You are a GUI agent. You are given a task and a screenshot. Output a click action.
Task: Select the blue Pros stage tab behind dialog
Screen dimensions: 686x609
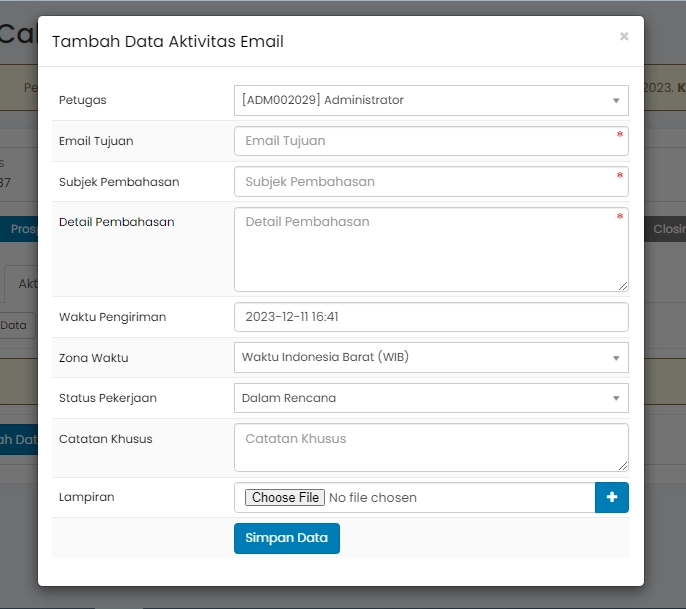tap(23, 229)
